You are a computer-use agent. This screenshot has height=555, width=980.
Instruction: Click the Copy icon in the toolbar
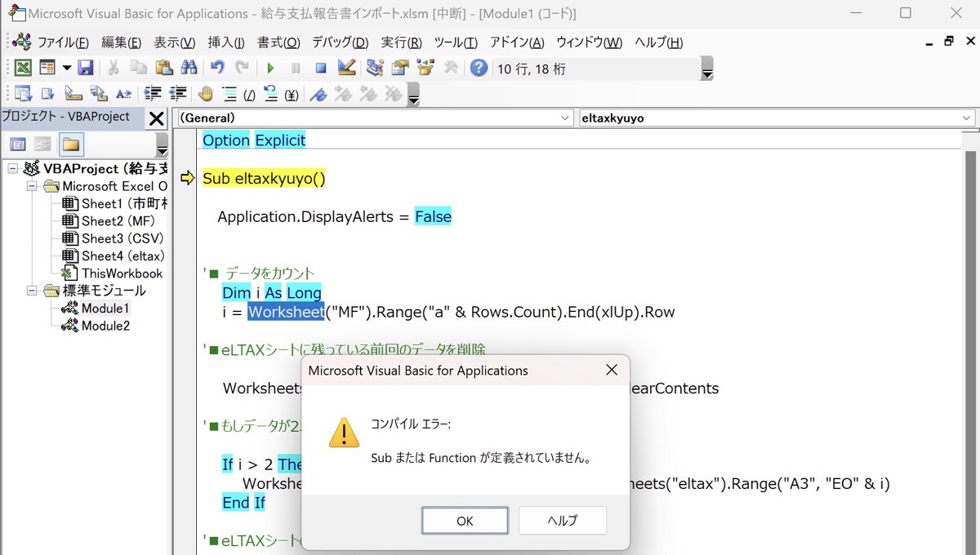tap(139, 68)
